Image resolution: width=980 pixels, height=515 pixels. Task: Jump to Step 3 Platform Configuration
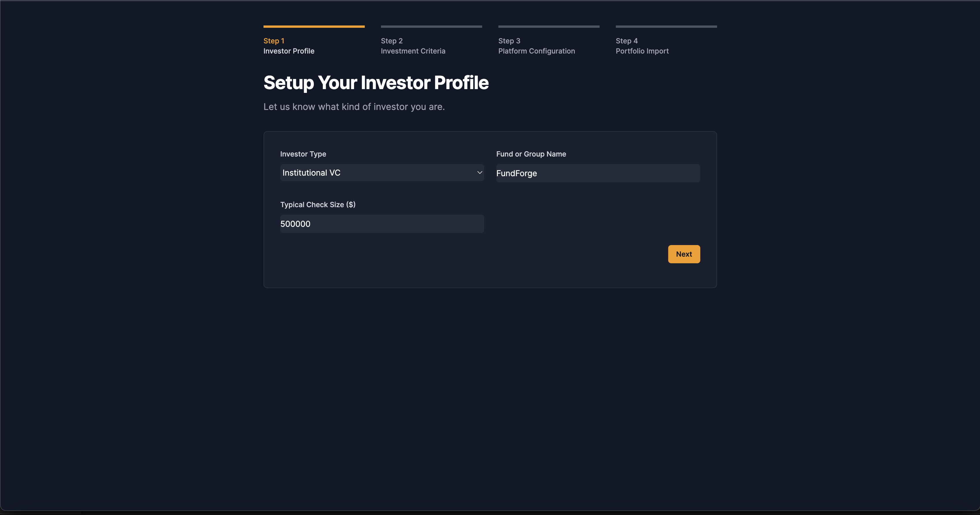coord(536,46)
